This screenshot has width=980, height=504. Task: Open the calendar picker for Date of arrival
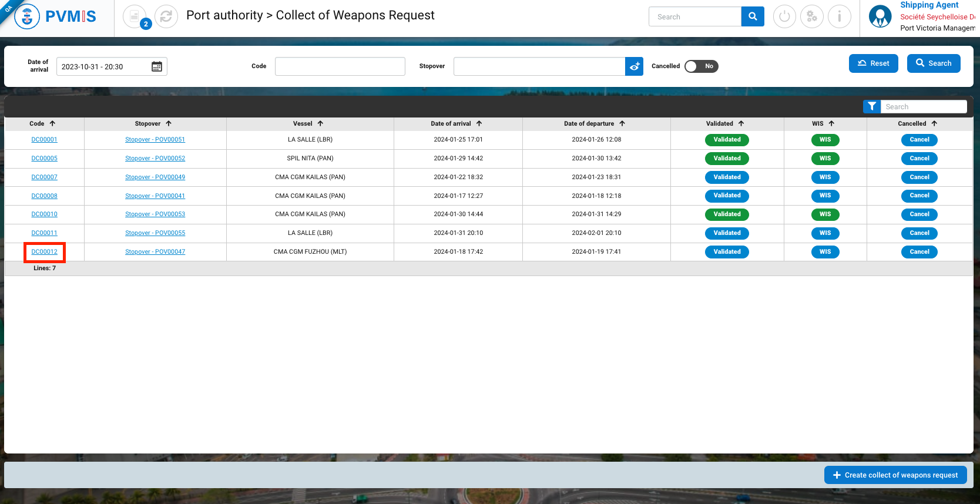(x=157, y=66)
